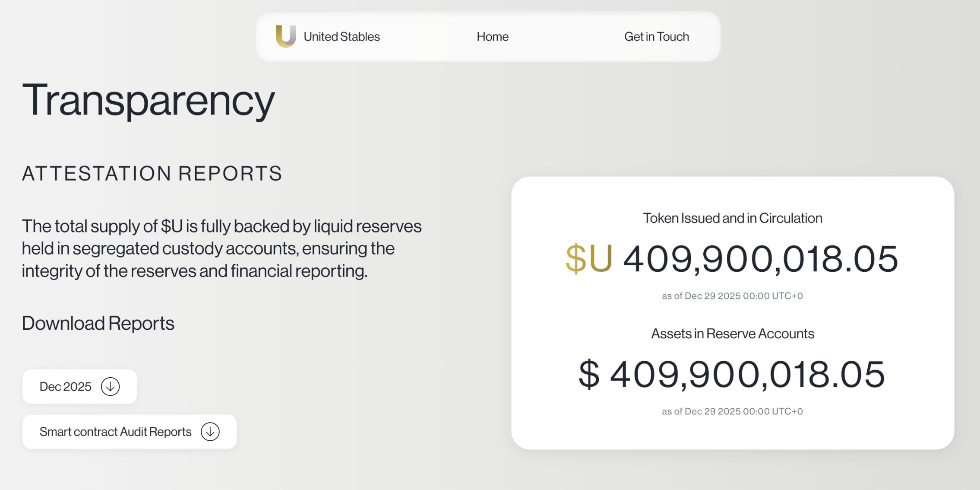Screen dimensions: 980x490
Task: Click the timestamp under token circulation amount
Action: [x=732, y=296]
